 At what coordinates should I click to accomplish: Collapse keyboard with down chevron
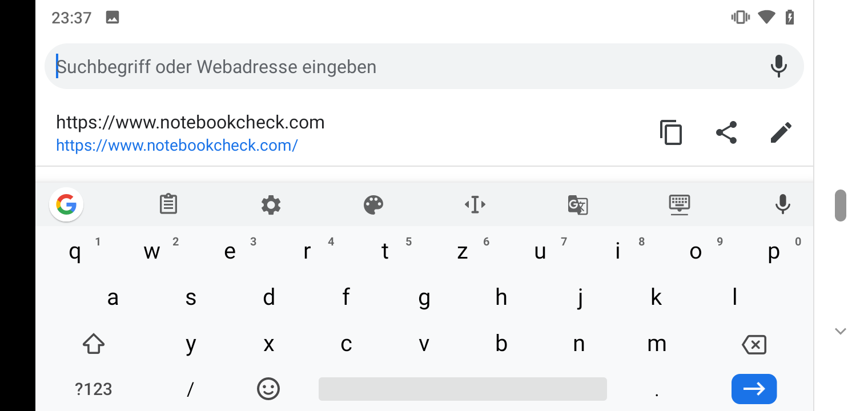pos(840,331)
